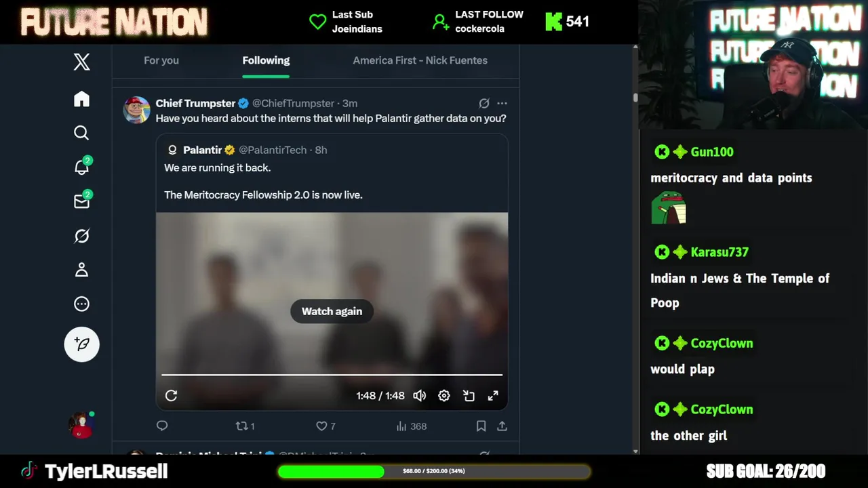
Task: Click the Last Follow person icon
Action: 441,22
